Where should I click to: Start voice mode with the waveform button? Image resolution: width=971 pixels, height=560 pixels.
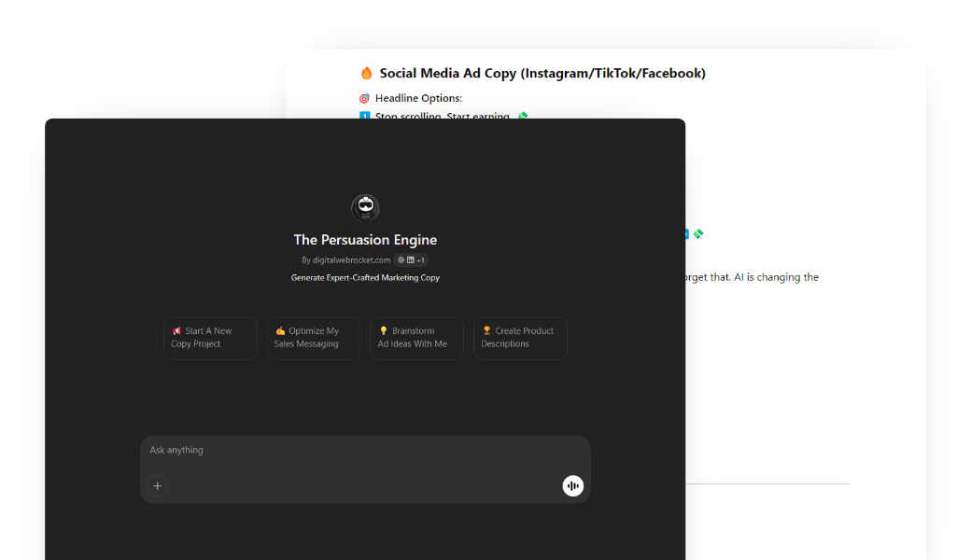(573, 485)
